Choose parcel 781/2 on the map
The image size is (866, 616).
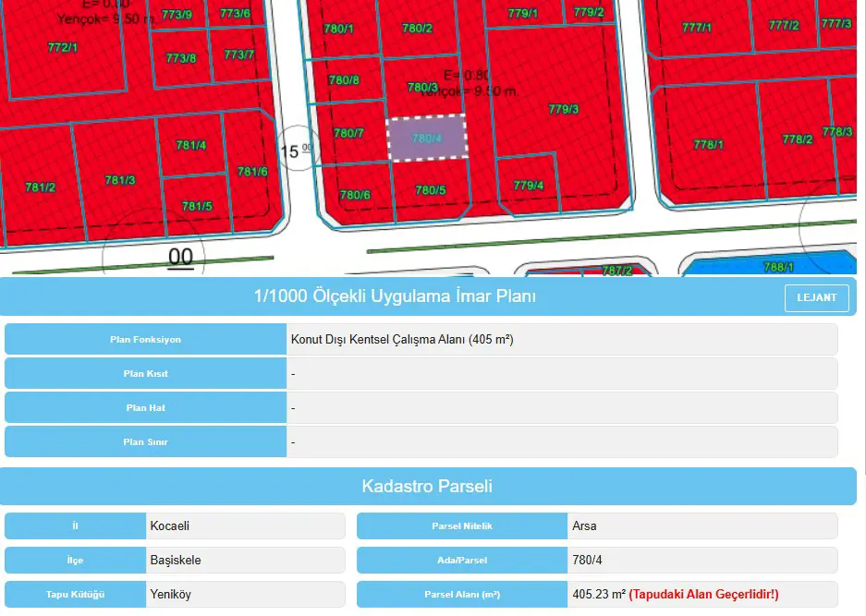[41, 187]
